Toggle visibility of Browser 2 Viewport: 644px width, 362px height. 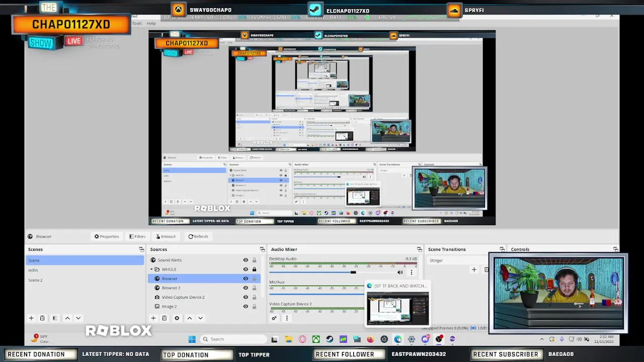246,288
